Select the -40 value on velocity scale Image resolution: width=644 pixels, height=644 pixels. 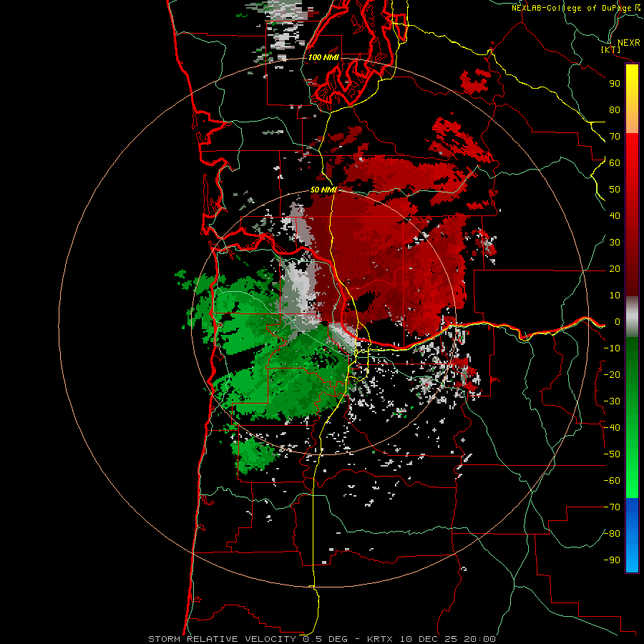pos(612,428)
